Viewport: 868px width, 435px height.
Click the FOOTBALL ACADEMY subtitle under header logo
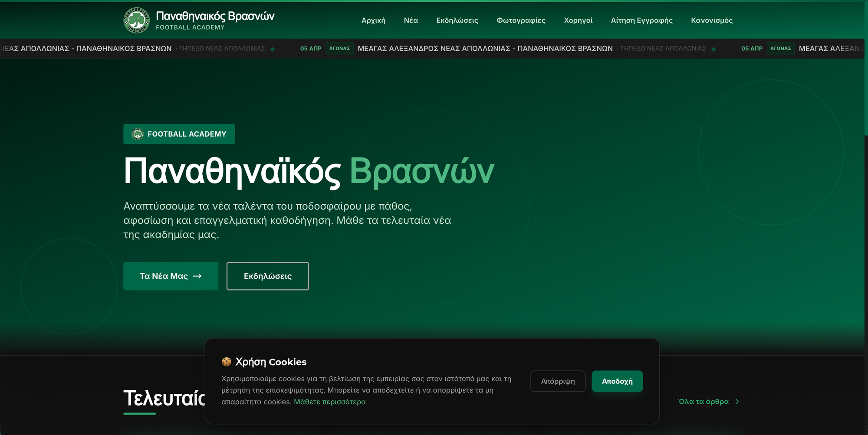click(190, 27)
